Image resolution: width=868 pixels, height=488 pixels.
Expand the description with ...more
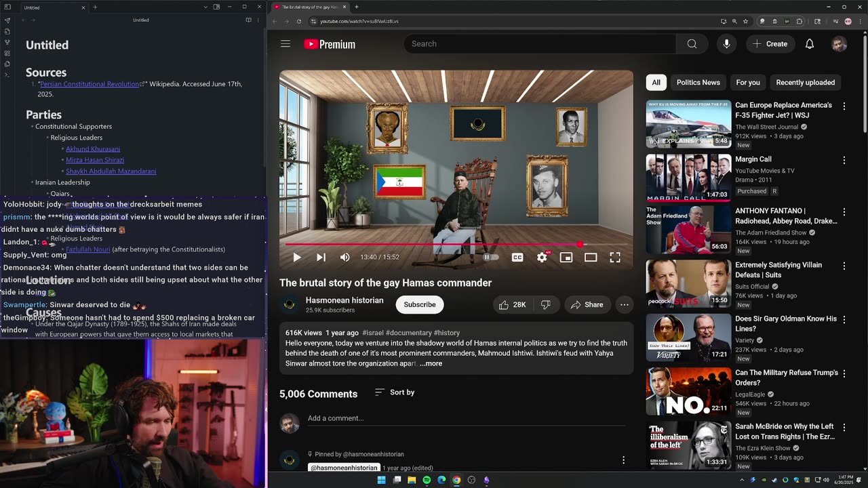pos(431,364)
